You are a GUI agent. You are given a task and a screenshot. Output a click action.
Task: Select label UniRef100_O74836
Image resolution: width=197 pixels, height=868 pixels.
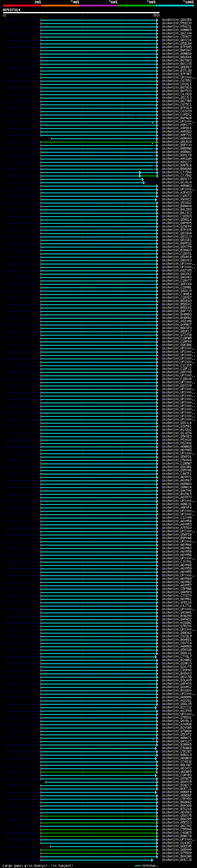[x=177, y=761]
